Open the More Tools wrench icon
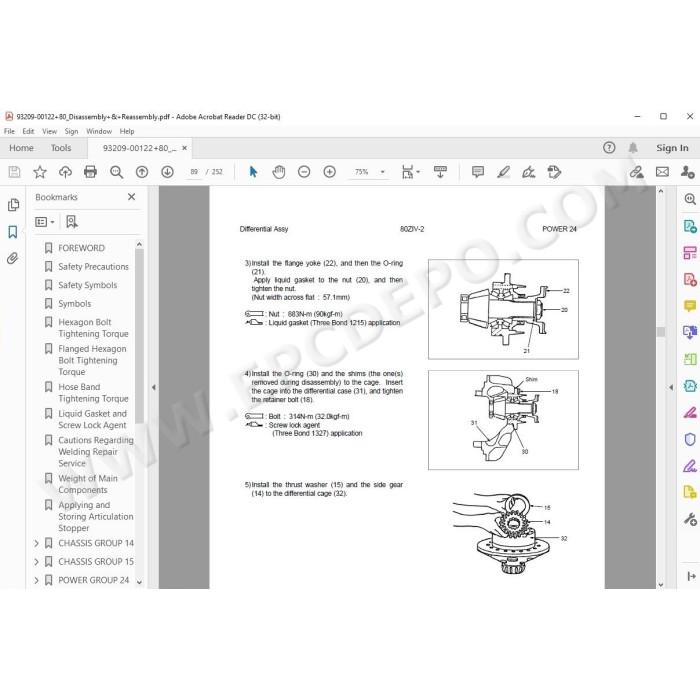700x700 pixels. (x=690, y=519)
